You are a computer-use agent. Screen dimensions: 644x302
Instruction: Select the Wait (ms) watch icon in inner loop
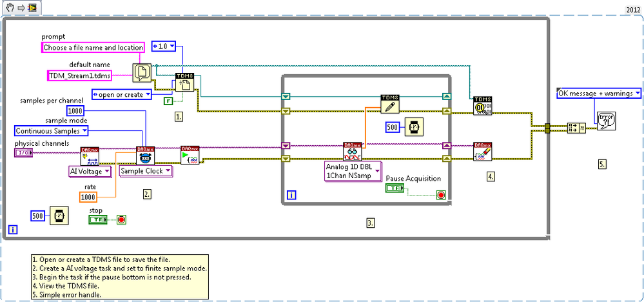tap(415, 127)
